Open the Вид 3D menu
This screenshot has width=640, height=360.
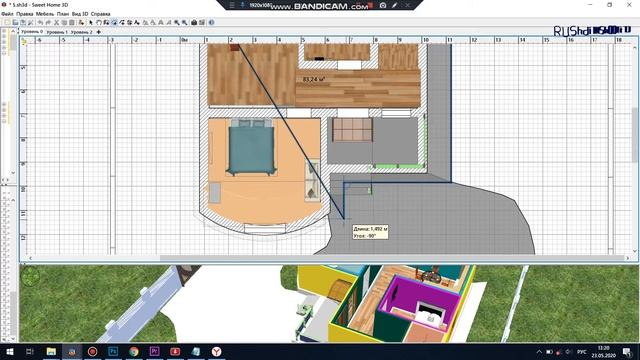tap(80, 14)
